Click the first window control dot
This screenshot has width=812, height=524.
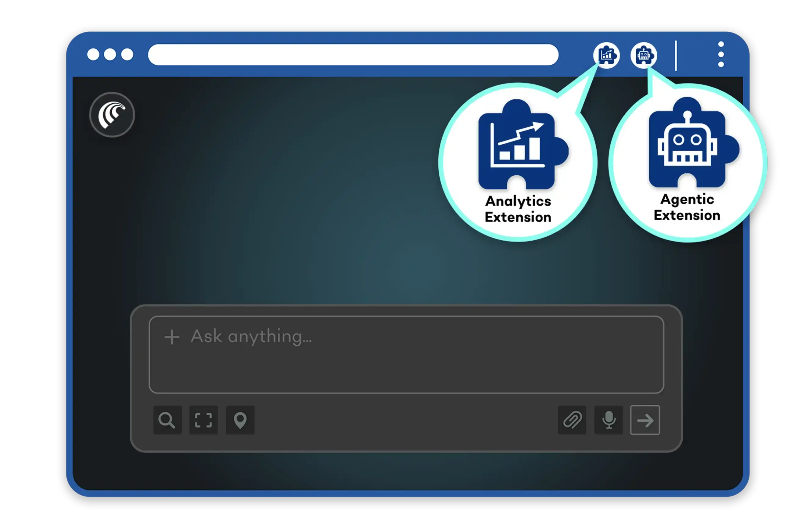click(x=93, y=54)
